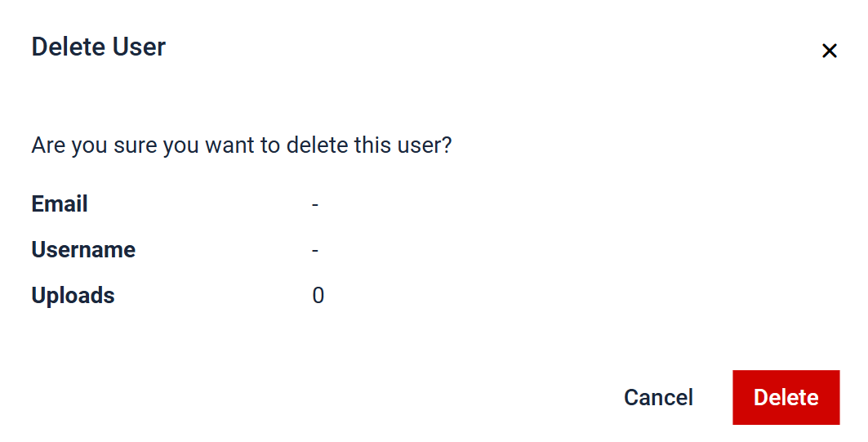Click the Cancel button
This screenshot has width=868, height=442.
pos(658,397)
